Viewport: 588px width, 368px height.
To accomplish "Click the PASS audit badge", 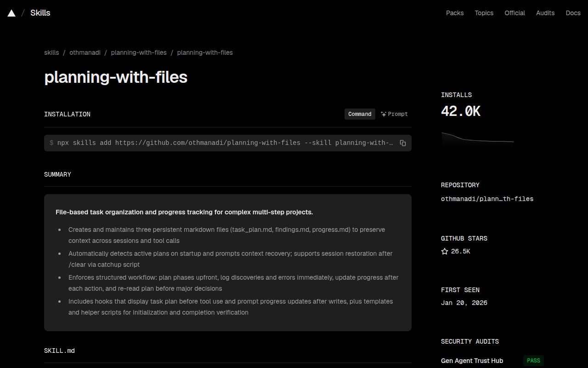I will click(533, 361).
